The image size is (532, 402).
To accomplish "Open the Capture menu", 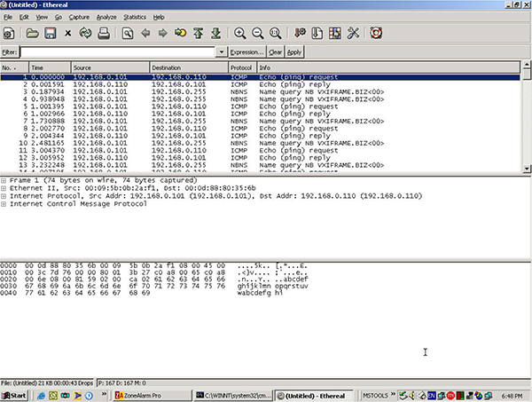I will (79, 17).
